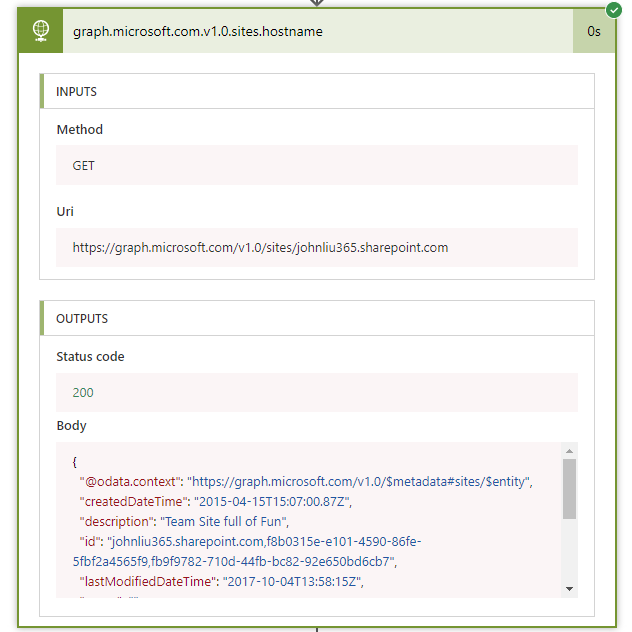The width and height of the screenshot is (632, 632).
Task: Click the HTTP globe action icon
Action: tap(40, 31)
